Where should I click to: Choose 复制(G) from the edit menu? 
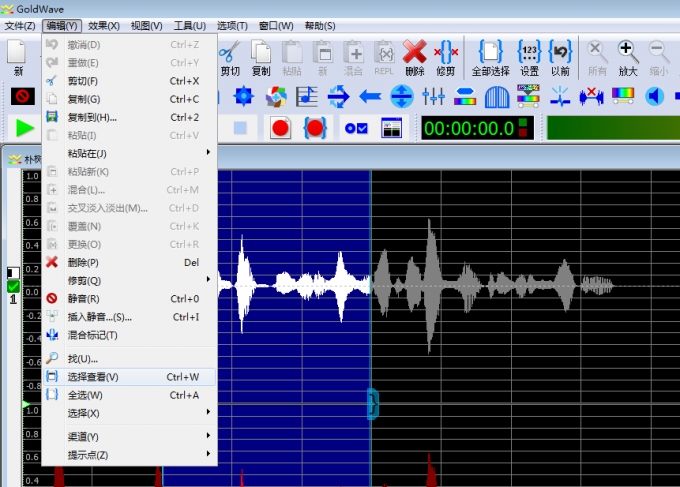tap(130, 99)
